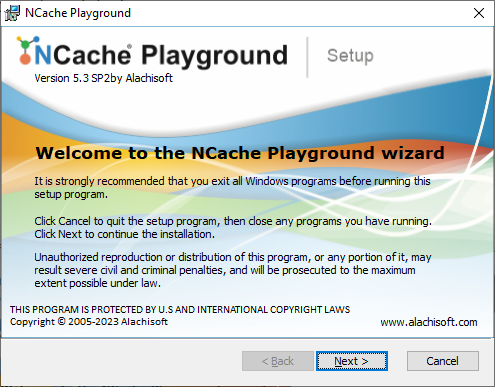Click the 'Unauthorized reproduction or distribution' warning paragraph

233,270
